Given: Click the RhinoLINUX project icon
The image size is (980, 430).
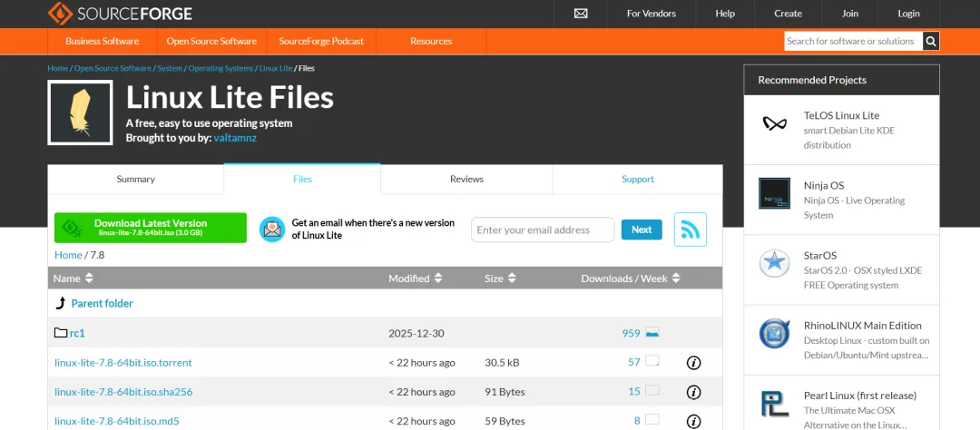Looking at the screenshot, I should point(774,333).
